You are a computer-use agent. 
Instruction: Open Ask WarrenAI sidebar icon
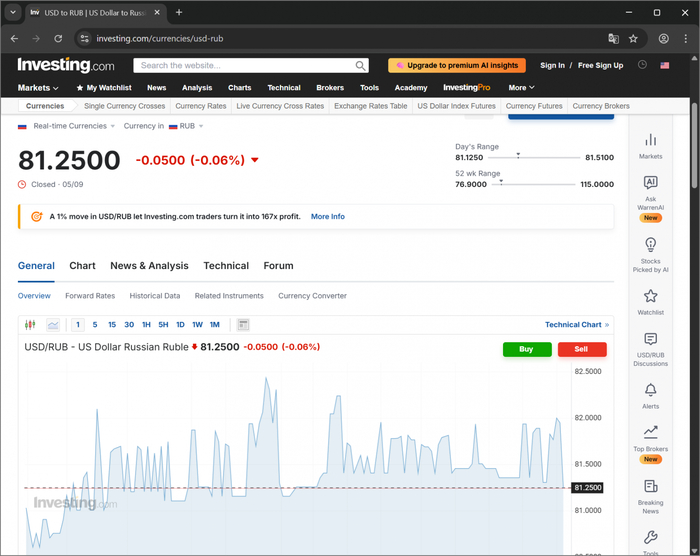pos(650,182)
